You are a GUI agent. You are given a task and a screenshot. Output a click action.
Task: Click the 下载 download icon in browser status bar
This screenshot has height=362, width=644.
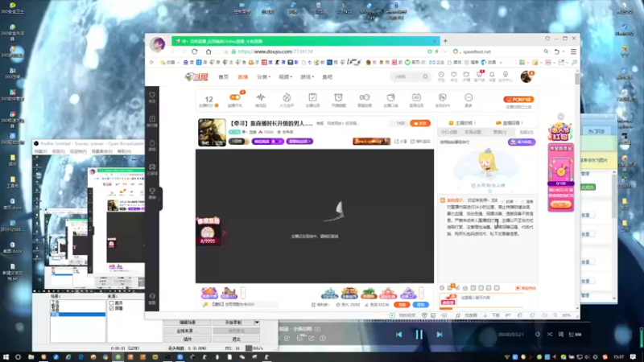tap(485, 315)
